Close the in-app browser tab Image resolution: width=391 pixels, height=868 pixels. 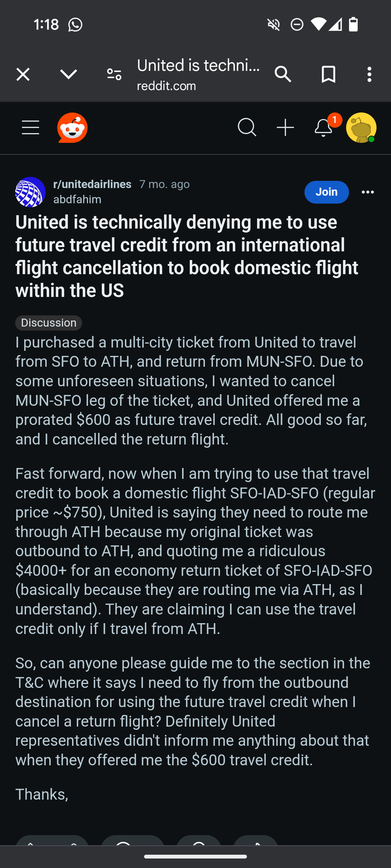point(23,75)
